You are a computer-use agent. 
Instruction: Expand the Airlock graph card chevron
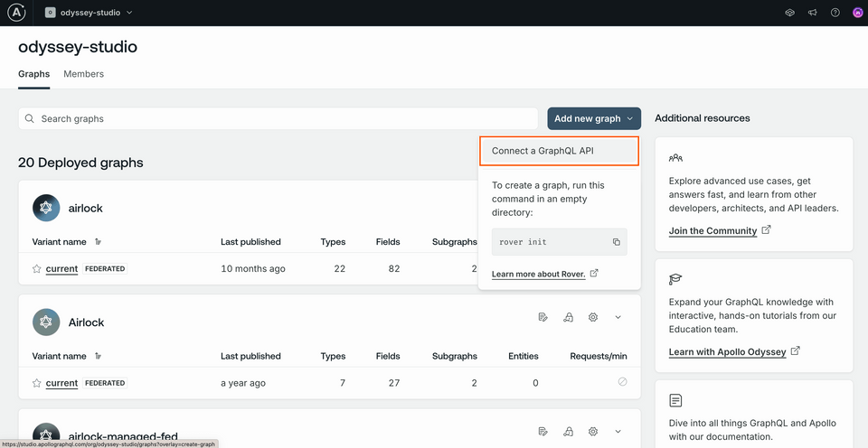pyautogui.click(x=618, y=317)
